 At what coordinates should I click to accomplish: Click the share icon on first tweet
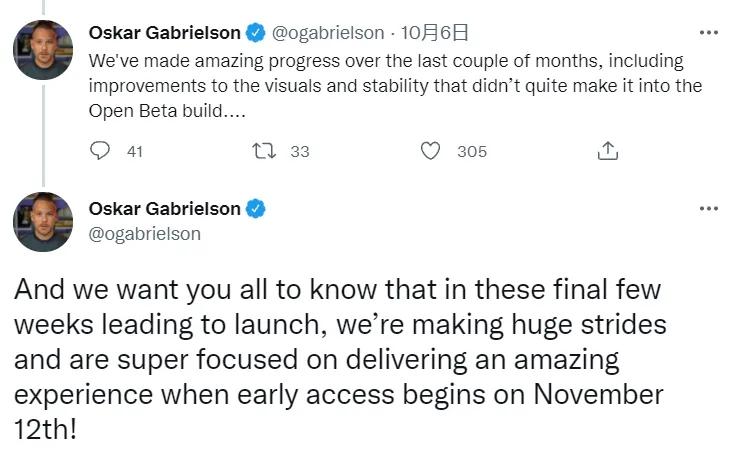[x=607, y=151]
